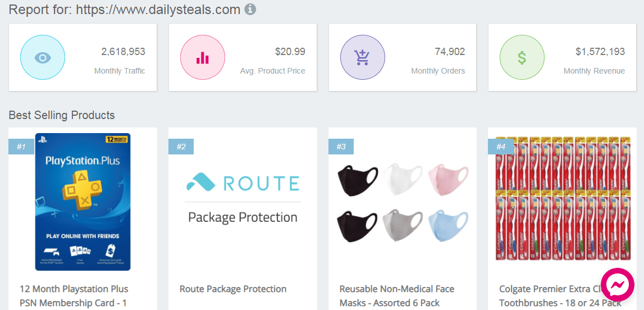The width and height of the screenshot is (644, 310).
Task: Open the face masks product image
Action: 403,202
